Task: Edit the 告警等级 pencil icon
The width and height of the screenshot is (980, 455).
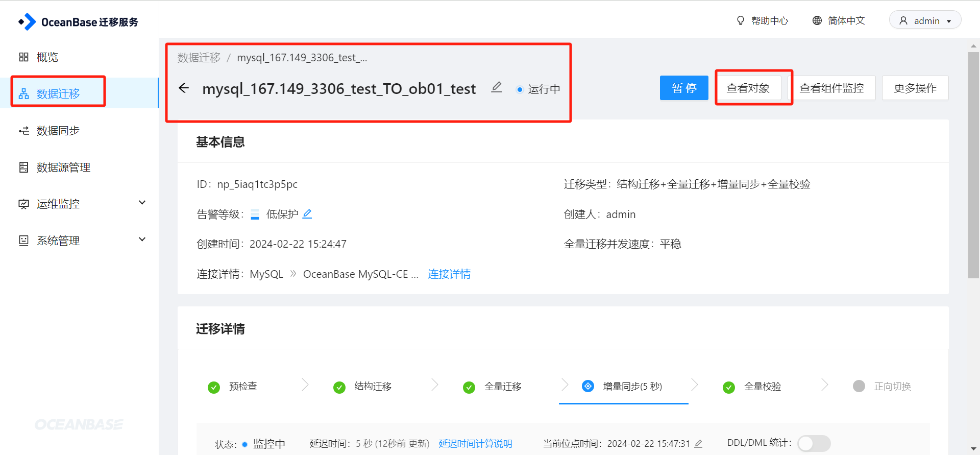Action: [x=307, y=214]
